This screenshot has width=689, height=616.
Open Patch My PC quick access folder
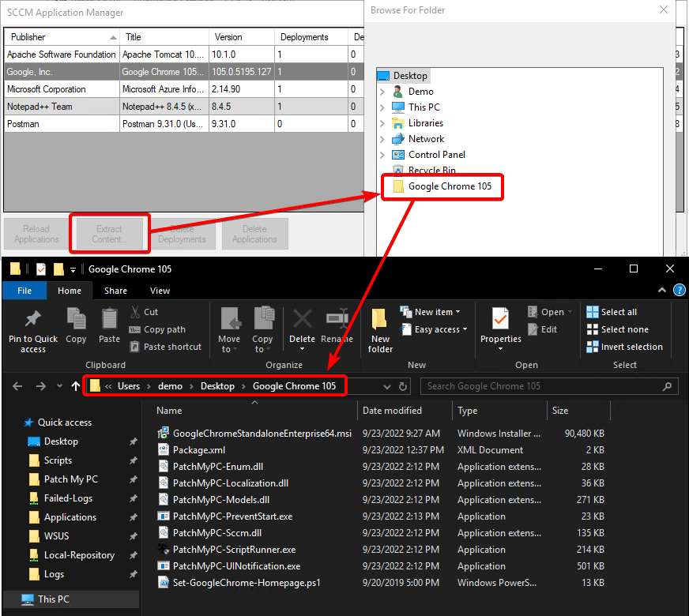click(x=71, y=479)
